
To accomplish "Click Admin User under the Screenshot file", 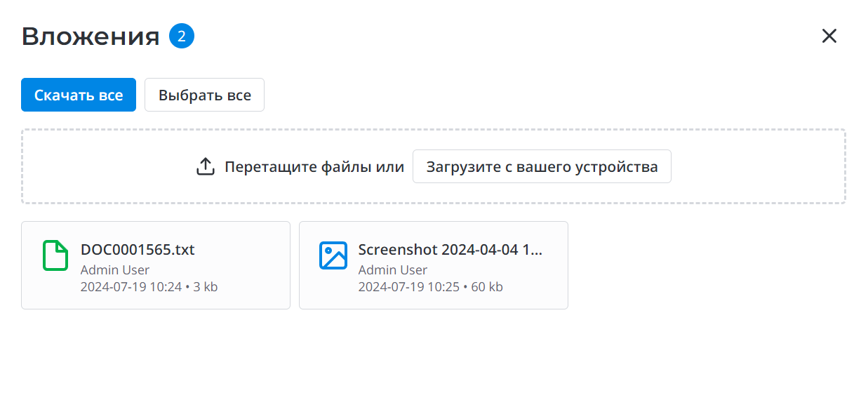I will pos(393,269).
